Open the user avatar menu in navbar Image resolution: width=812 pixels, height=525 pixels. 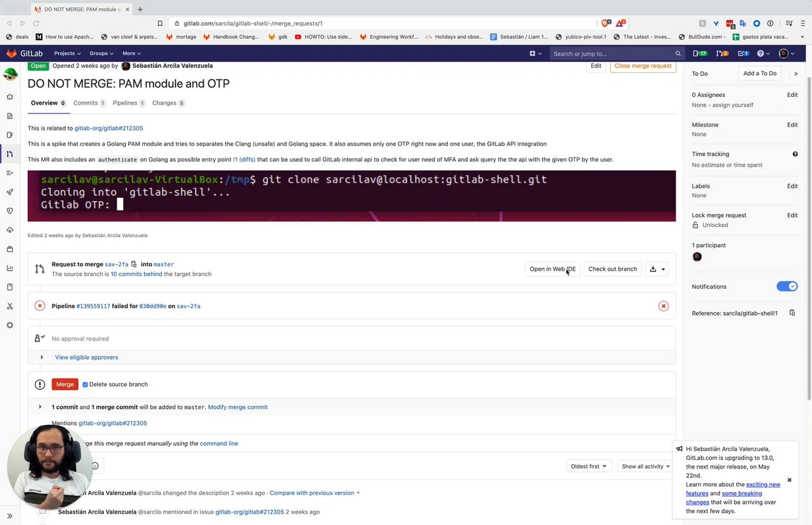(786, 53)
